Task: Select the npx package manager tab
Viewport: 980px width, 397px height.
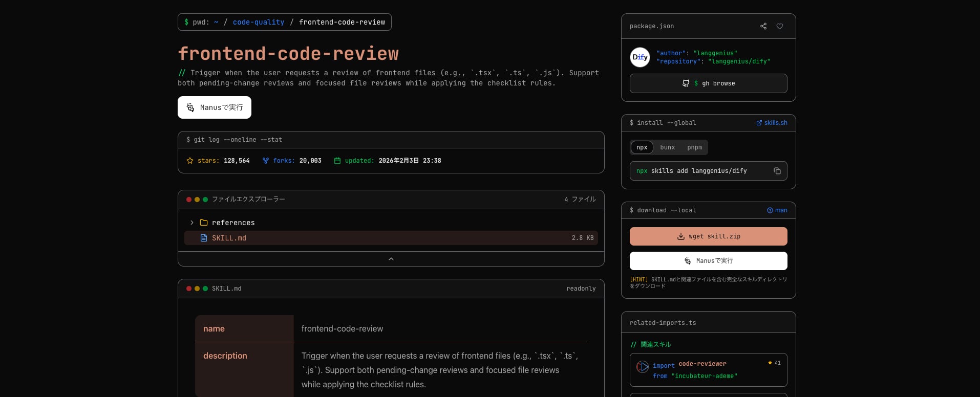Action: (x=642, y=147)
